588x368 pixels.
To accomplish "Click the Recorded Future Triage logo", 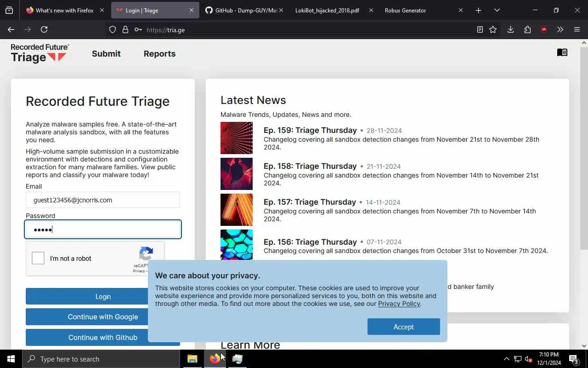I will tap(40, 53).
